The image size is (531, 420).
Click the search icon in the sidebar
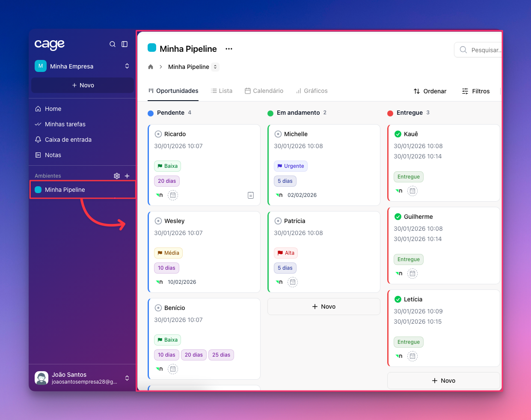pyautogui.click(x=113, y=44)
